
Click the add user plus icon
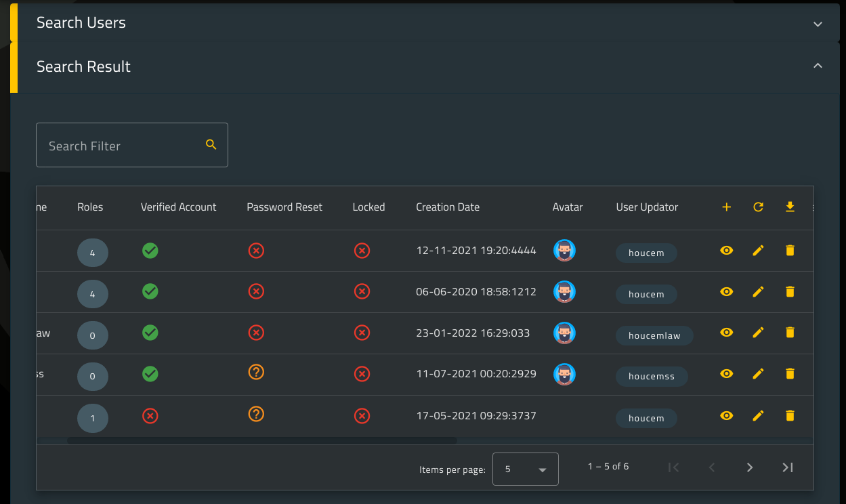(x=727, y=207)
